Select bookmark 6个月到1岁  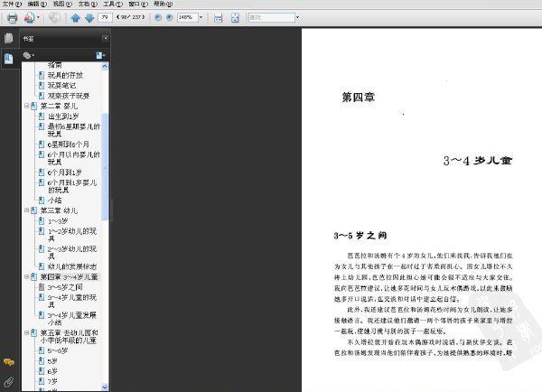(x=64, y=173)
